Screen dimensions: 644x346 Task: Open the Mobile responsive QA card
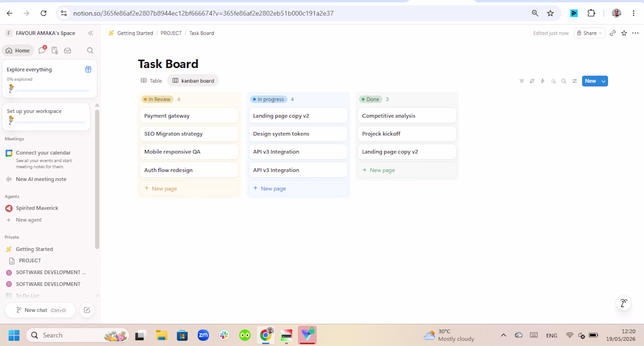click(x=189, y=152)
